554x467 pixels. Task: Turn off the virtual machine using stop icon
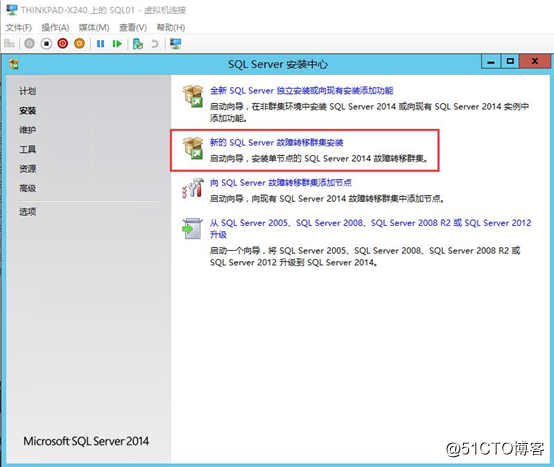pyautogui.click(x=46, y=44)
